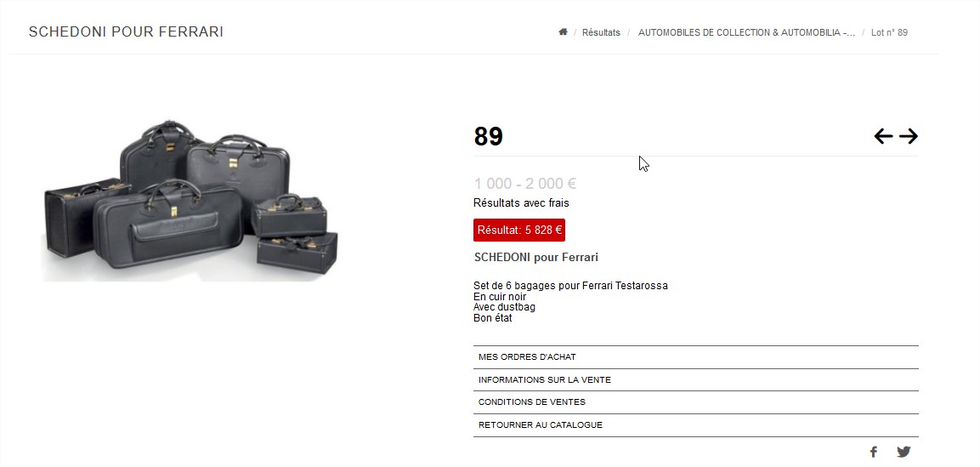
Task: Click the SCHEDONI POUR FERRARI page title
Action: coord(127,31)
